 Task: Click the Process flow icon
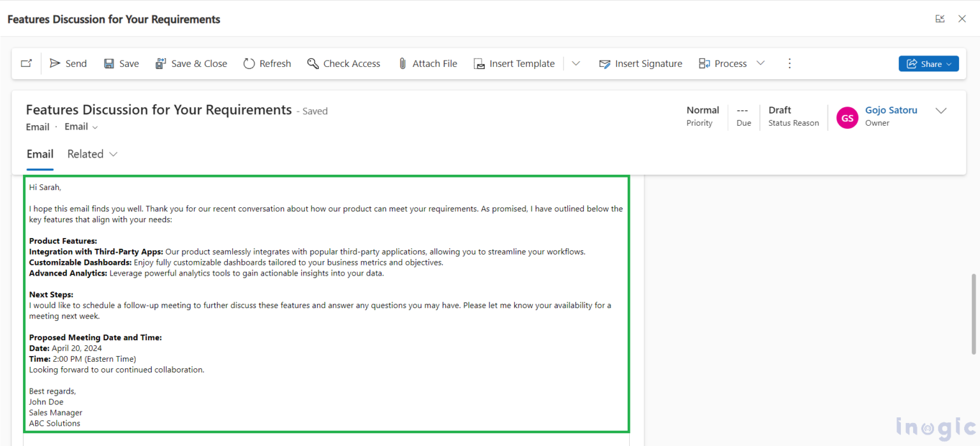[x=704, y=63]
